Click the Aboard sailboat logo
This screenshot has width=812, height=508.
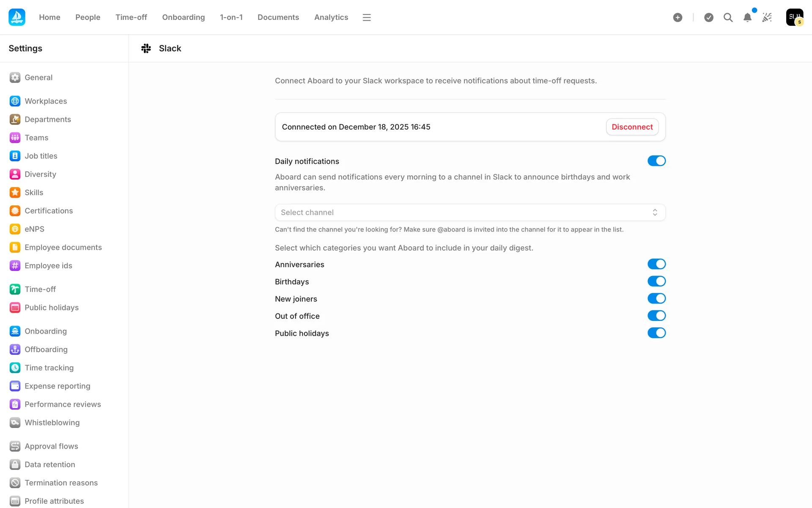click(17, 17)
